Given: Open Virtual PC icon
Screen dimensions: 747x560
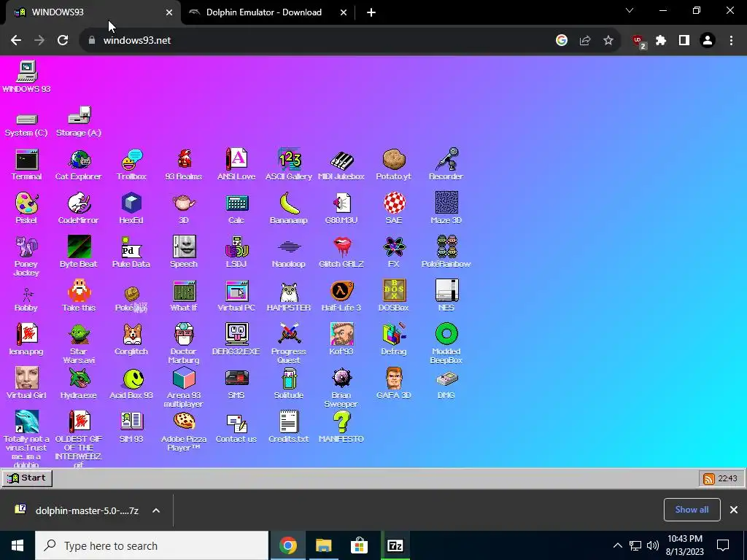Looking at the screenshot, I should coord(236,296).
